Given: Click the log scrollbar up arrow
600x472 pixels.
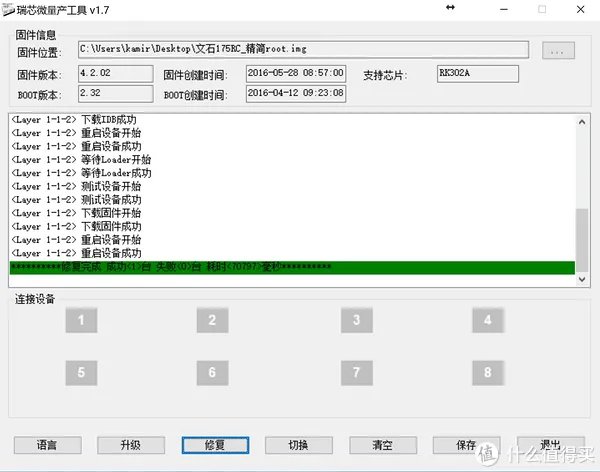Looking at the screenshot, I should (x=582, y=122).
